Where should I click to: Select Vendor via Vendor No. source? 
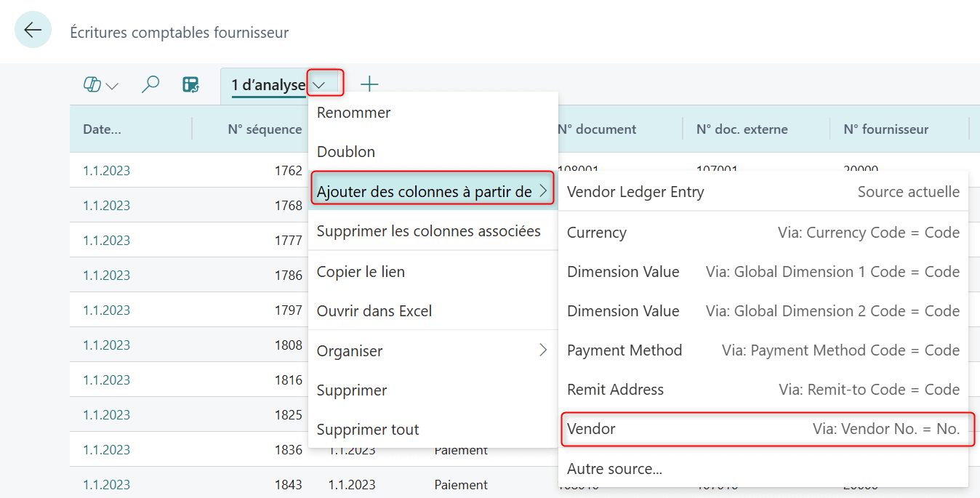coord(763,429)
